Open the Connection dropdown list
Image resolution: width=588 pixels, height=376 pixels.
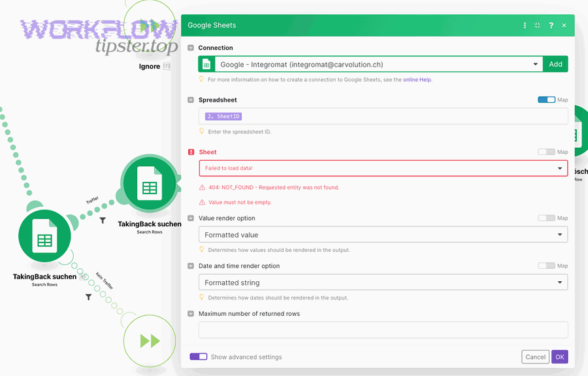tap(379, 64)
